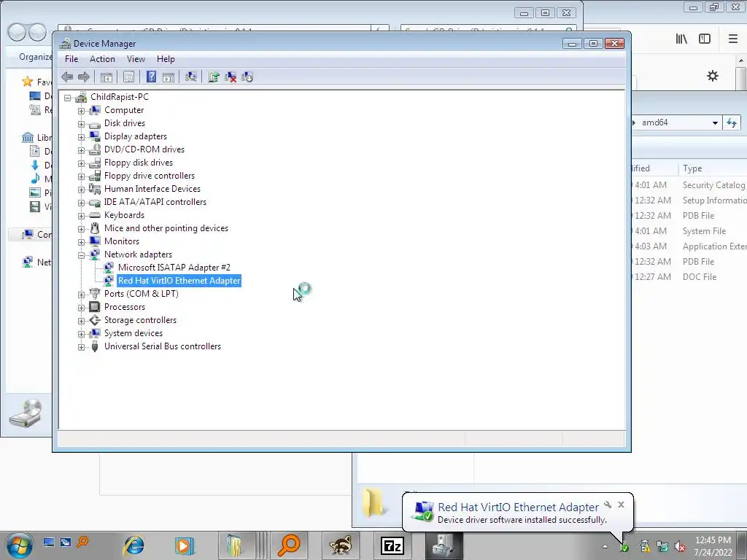Image resolution: width=747 pixels, height=560 pixels.
Task: Toggle the action pane toolbar icon
Action: (x=169, y=77)
